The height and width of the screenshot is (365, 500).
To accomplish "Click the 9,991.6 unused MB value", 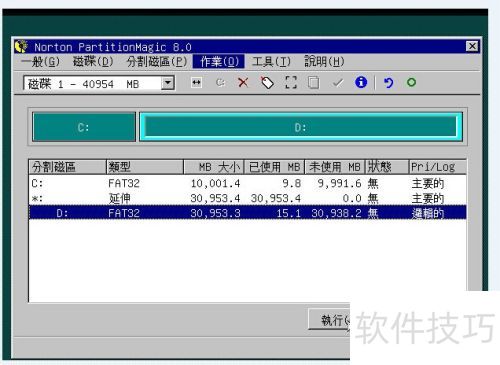I will click(339, 184).
